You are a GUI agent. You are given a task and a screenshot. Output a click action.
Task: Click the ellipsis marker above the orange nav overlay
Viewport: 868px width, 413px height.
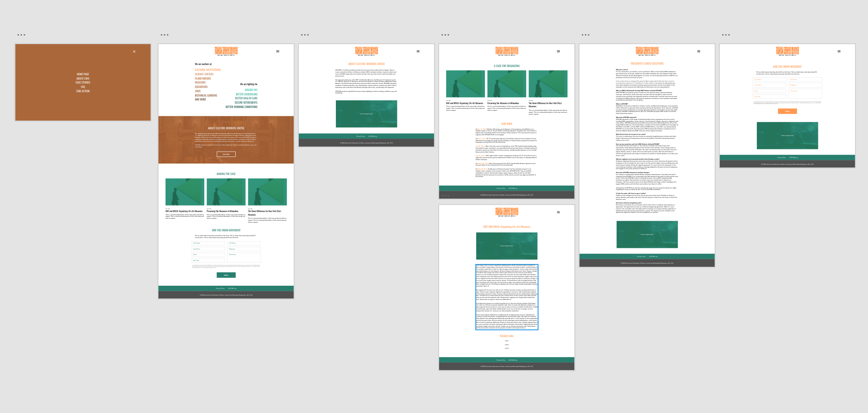[22, 35]
